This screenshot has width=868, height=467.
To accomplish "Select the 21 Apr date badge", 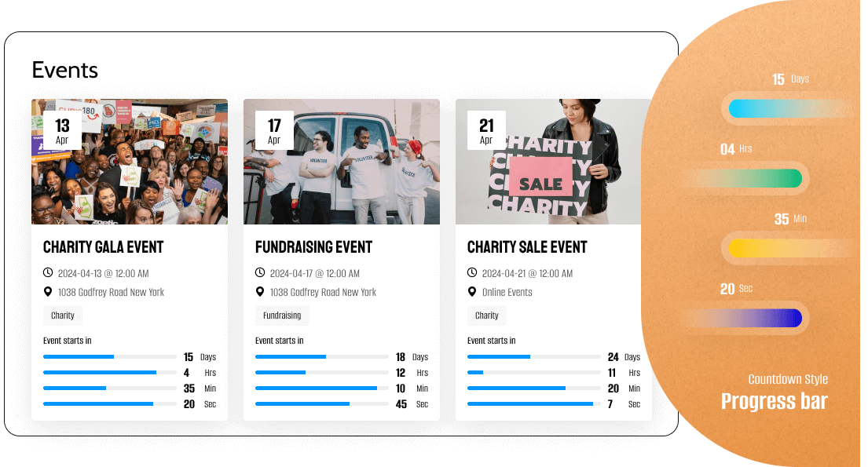I will tap(486, 130).
